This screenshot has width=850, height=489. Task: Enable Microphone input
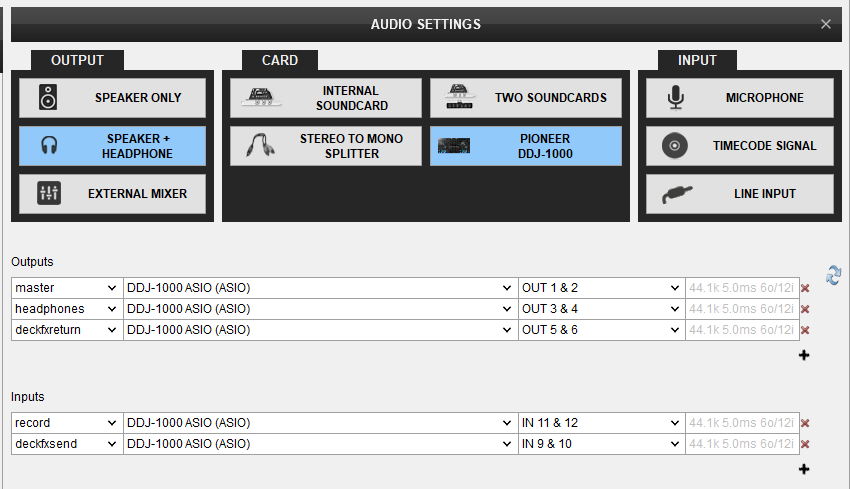tap(739, 98)
